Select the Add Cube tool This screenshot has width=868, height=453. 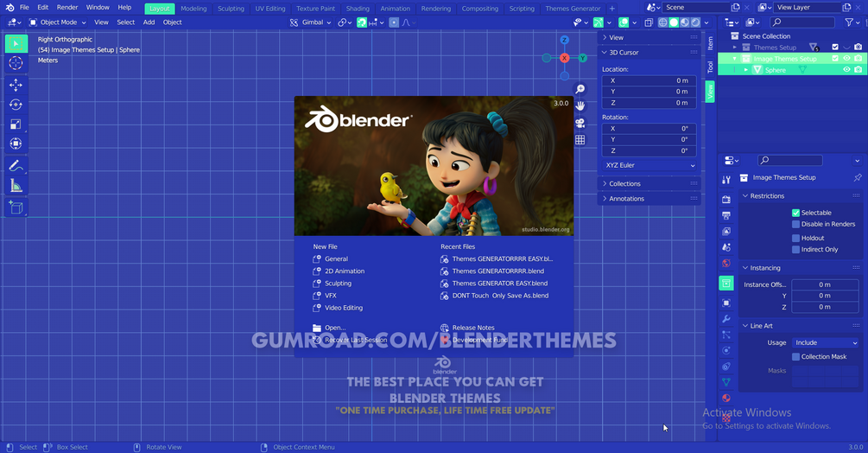[16, 207]
